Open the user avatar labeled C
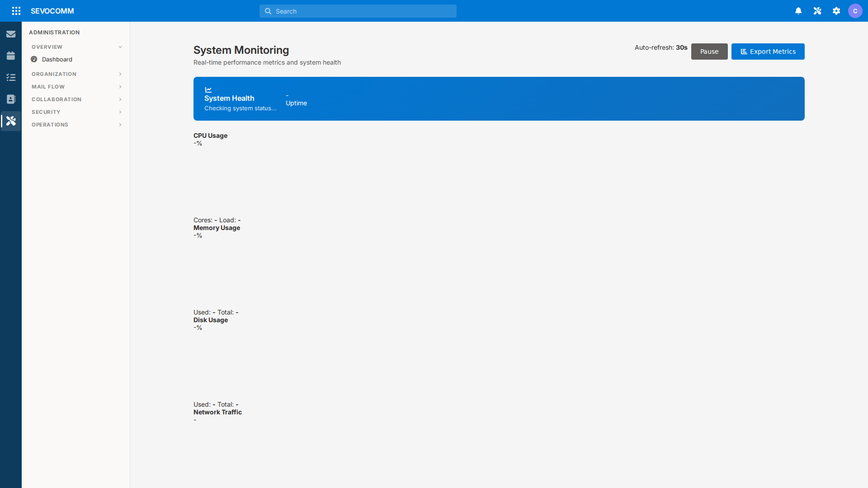 856,10
